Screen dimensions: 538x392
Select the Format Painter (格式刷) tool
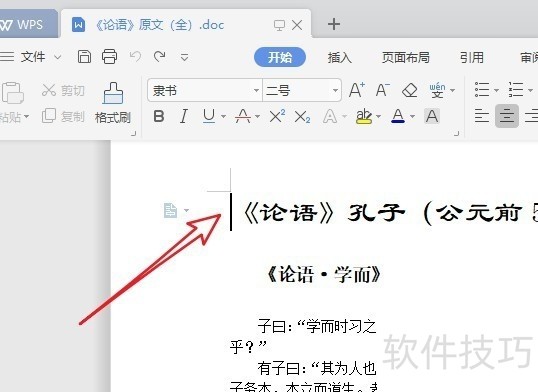pyautogui.click(x=113, y=103)
